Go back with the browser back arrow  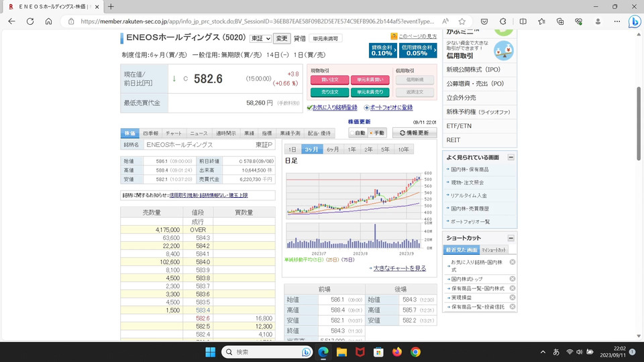[x=11, y=21]
